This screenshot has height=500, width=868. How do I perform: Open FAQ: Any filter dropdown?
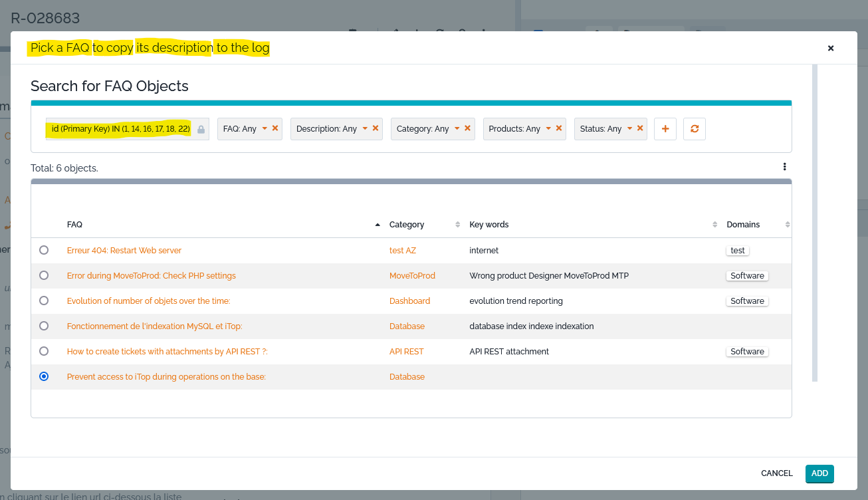point(265,128)
